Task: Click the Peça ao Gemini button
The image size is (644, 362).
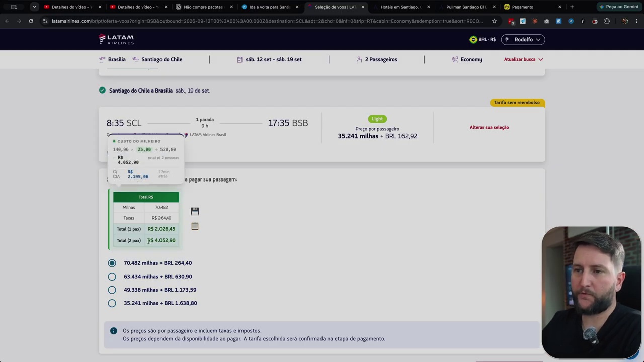Action: pos(618,7)
